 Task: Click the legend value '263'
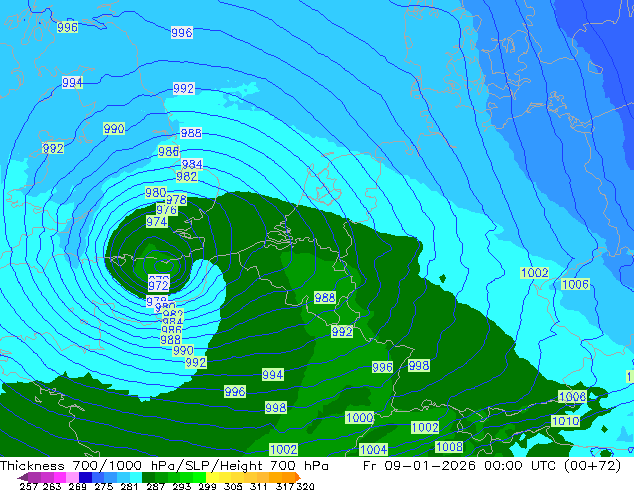tap(52, 486)
